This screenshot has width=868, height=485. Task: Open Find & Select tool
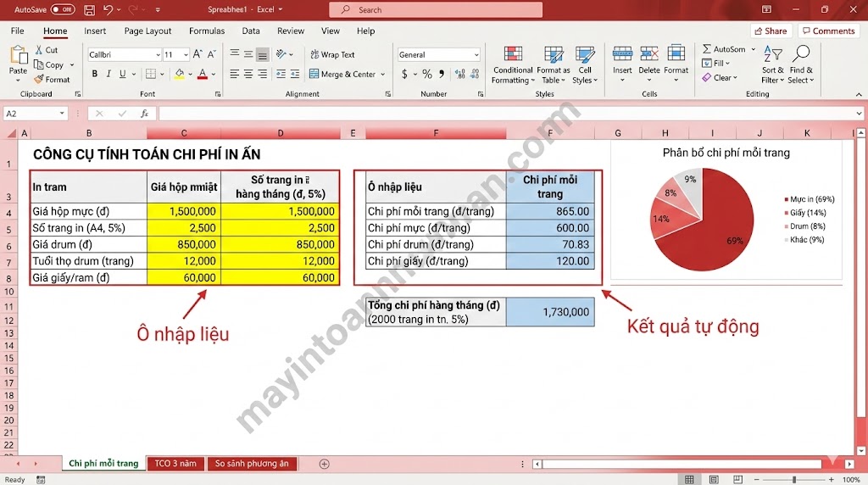tap(801, 64)
